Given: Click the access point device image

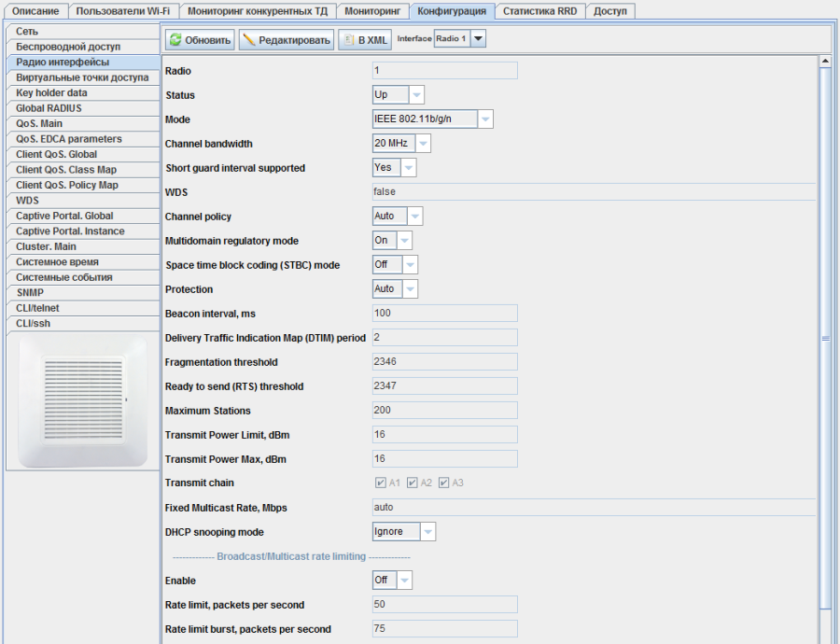Looking at the screenshot, I should 82,401.
